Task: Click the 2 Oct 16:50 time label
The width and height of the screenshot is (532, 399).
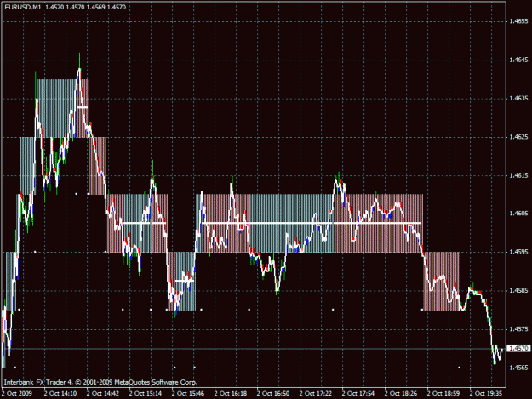Action: 273,394
